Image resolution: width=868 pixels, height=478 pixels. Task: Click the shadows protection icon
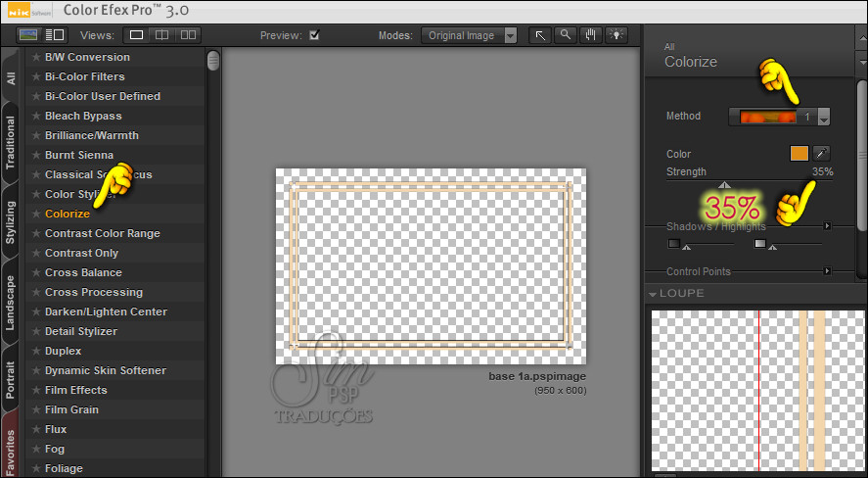(673, 244)
